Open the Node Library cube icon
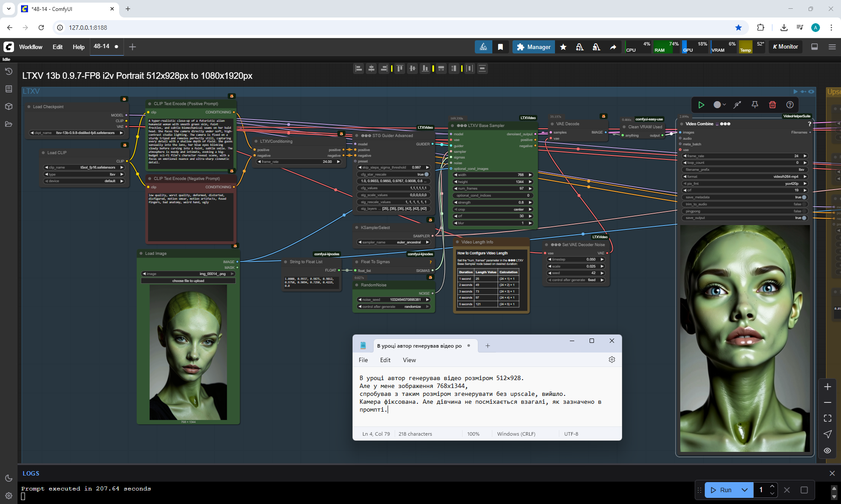The width and height of the screenshot is (841, 504). coord(8,106)
